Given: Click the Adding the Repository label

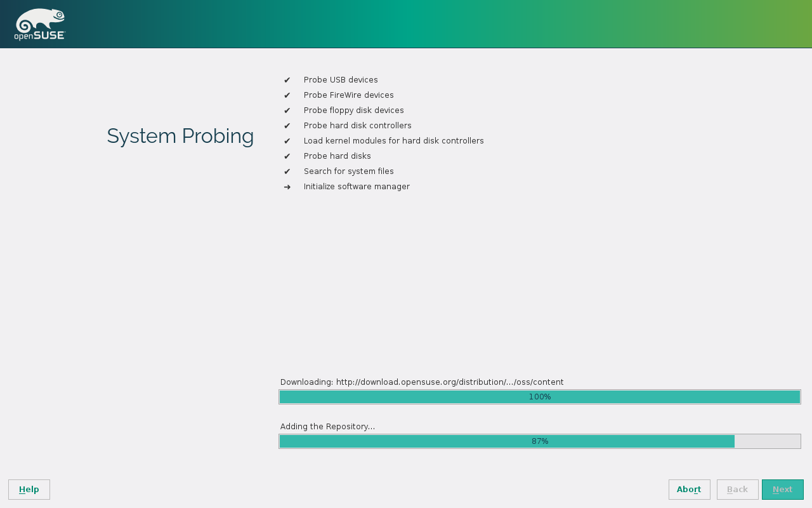Looking at the screenshot, I should 327,427.
